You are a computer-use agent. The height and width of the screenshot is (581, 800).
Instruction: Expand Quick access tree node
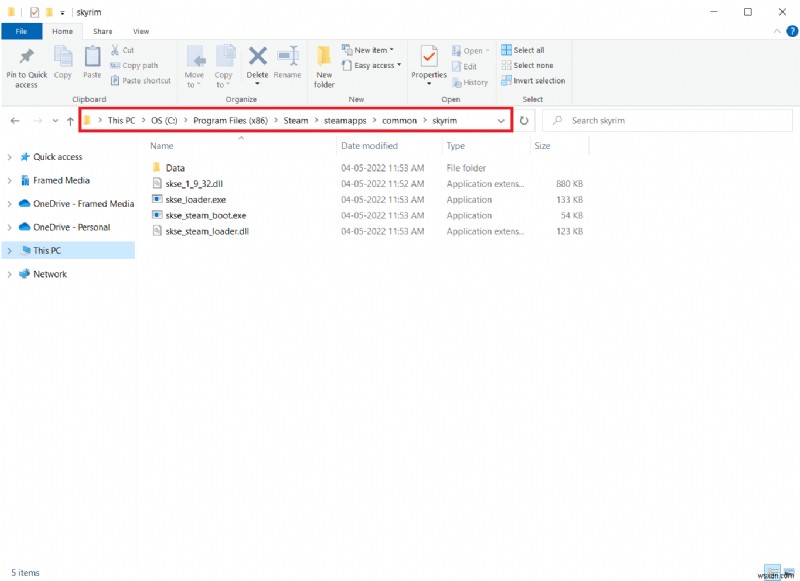pos(10,157)
